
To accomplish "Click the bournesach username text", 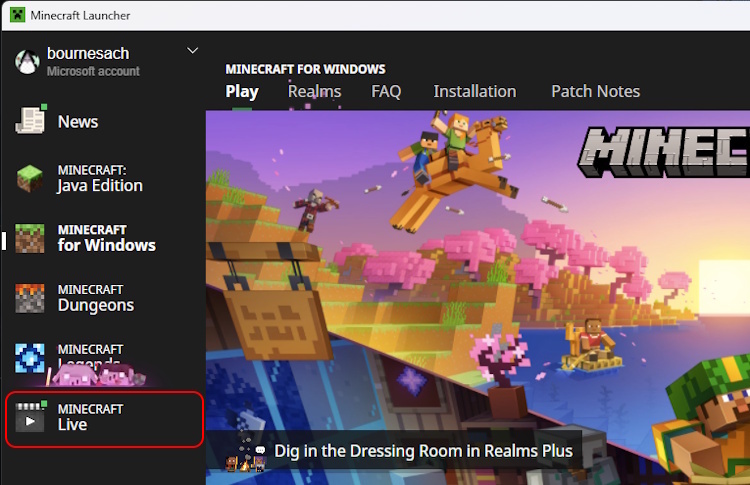I will (88, 53).
